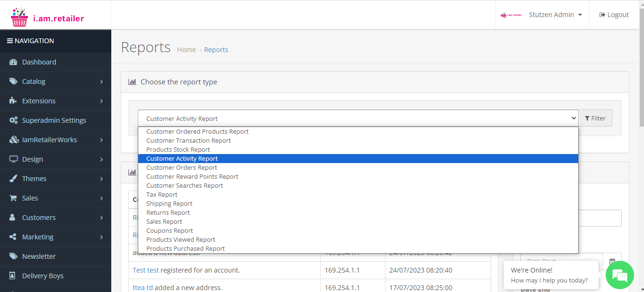Open Dashboard in the navigation
The height and width of the screenshot is (292, 644).
coord(55,62)
